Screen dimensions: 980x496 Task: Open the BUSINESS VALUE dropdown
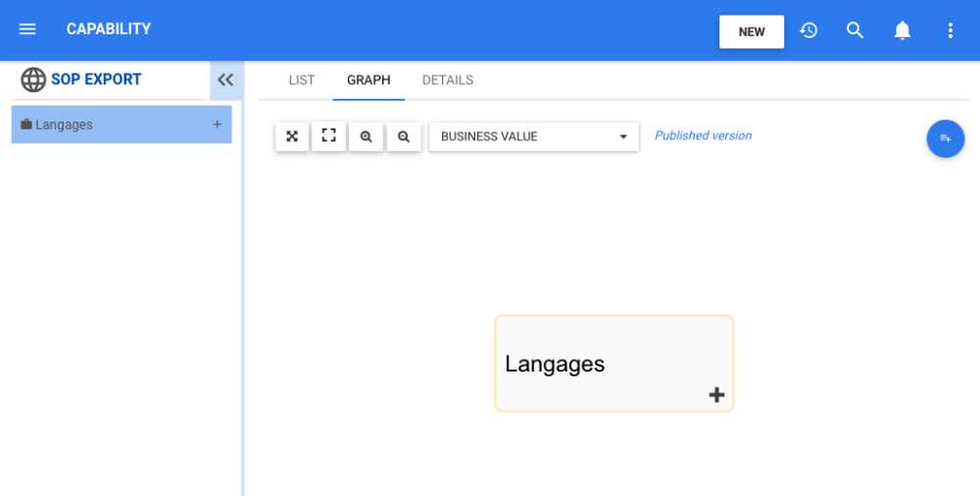[x=534, y=136]
